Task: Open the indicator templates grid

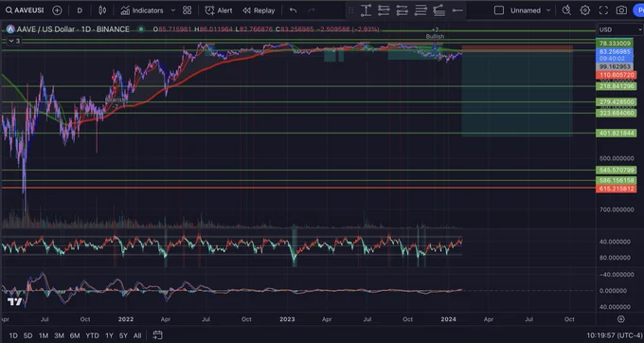Action: click(x=188, y=10)
